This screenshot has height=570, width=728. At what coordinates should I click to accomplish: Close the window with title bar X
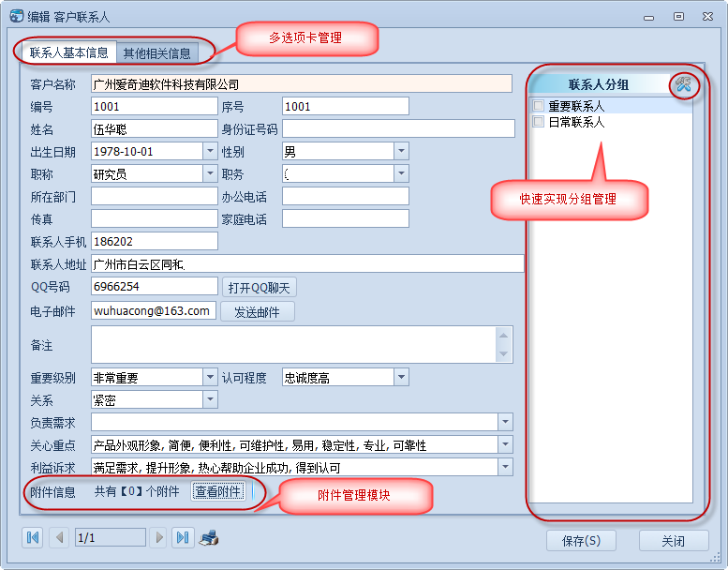pyautogui.click(x=707, y=17)
